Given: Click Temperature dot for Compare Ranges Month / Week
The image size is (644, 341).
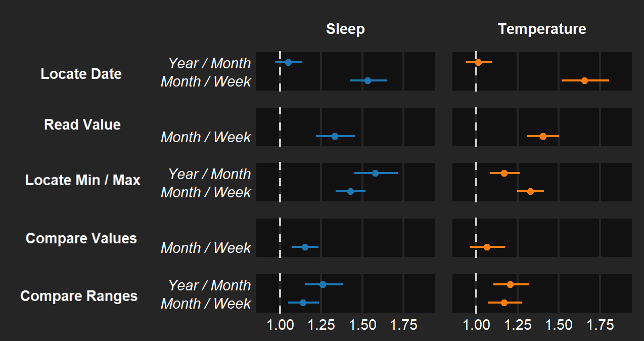Looking at the screenshot, I should tap(504, 303).
